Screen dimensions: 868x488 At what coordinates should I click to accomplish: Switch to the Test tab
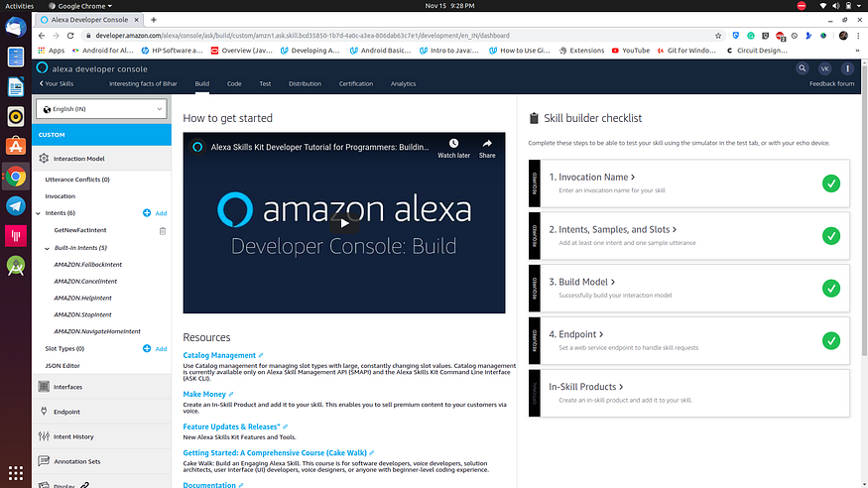[265, 83]
